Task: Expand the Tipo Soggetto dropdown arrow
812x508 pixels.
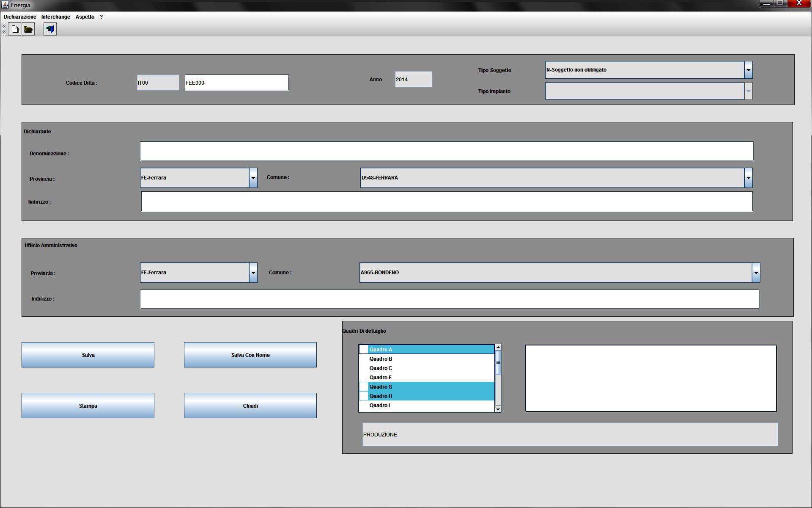Action: [748, 70]
